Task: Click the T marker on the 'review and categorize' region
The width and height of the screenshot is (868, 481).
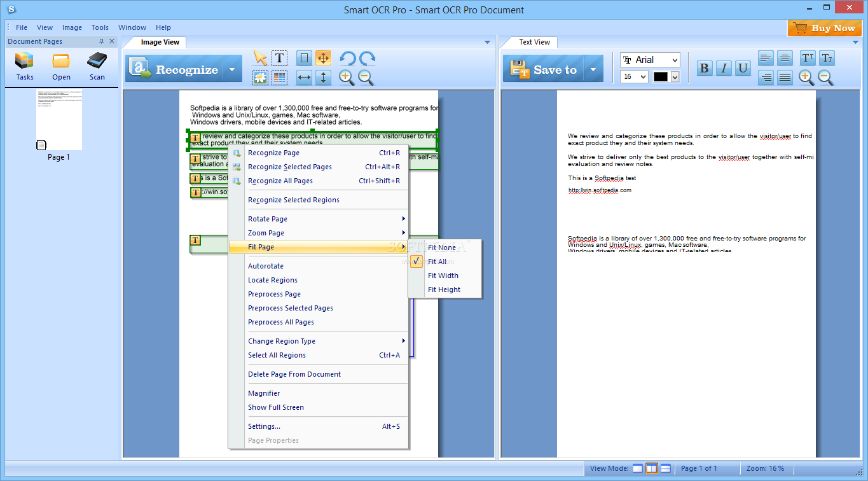Action: [x=195, y=137]
